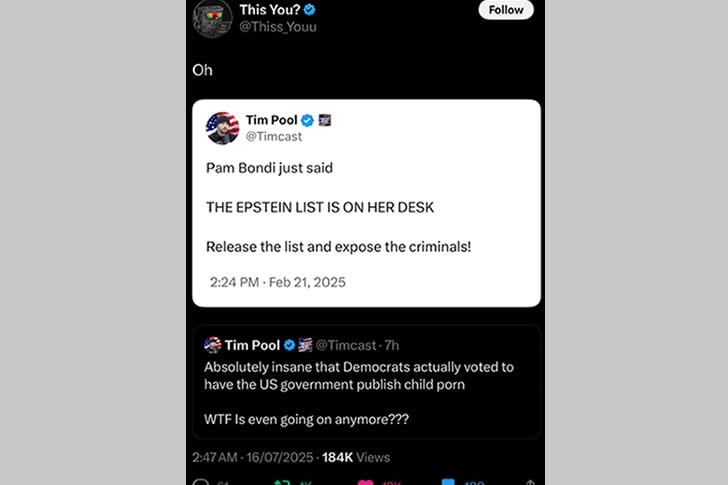Click the 7h timestamp on the quoted tweet
728x485 pixels.
pos(392,345)
